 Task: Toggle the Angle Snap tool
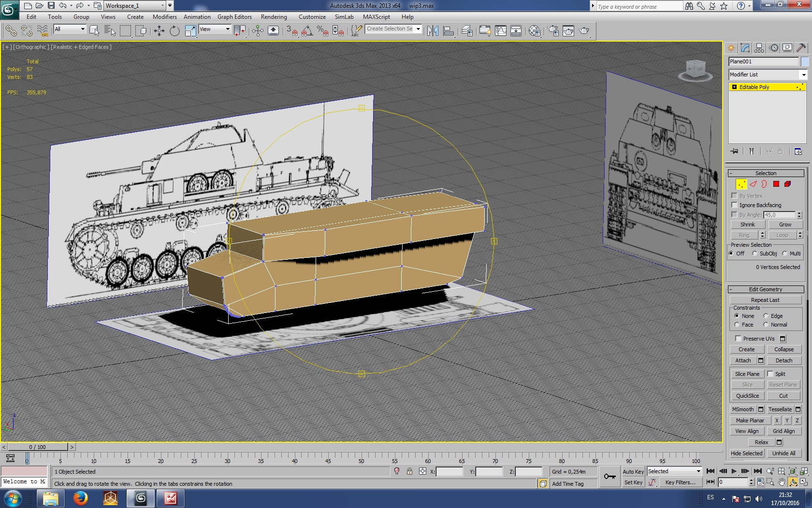(307, 31)
